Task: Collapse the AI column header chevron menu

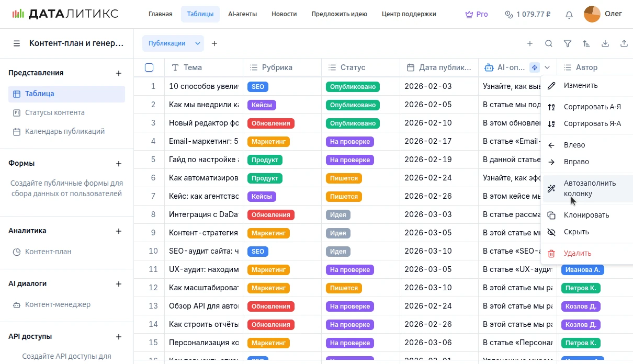Action: [547, 67]
